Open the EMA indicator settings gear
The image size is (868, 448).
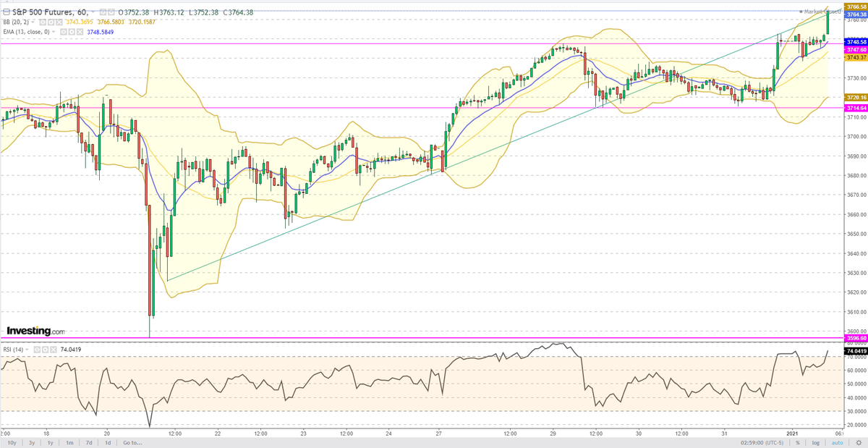(72, 32)
